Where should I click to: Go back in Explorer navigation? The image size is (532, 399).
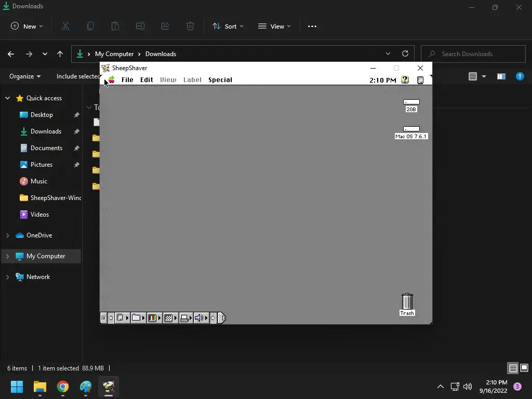point(11,54)
